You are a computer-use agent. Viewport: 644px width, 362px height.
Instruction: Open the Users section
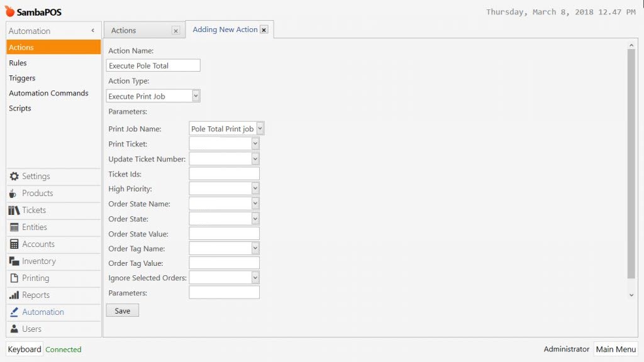click(x=28, y=329)
